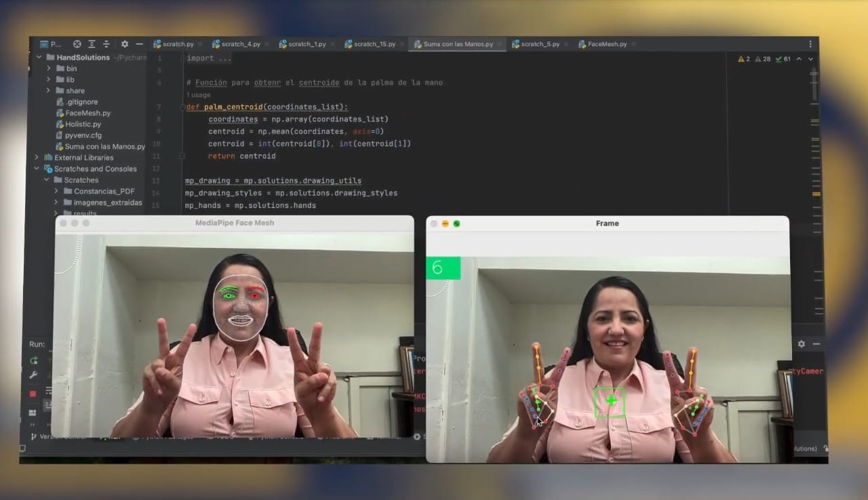
Task: Close the FaceMesh.py editor tab
Action: tap(633, 44)
